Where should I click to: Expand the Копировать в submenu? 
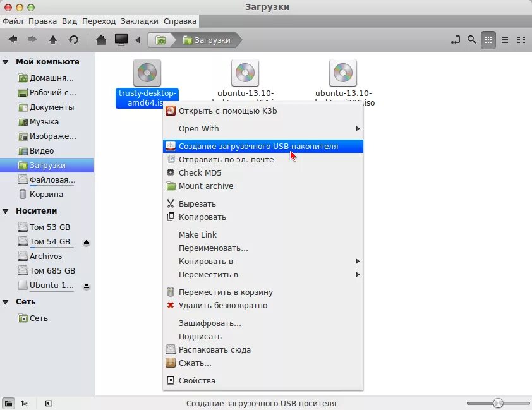263,261
